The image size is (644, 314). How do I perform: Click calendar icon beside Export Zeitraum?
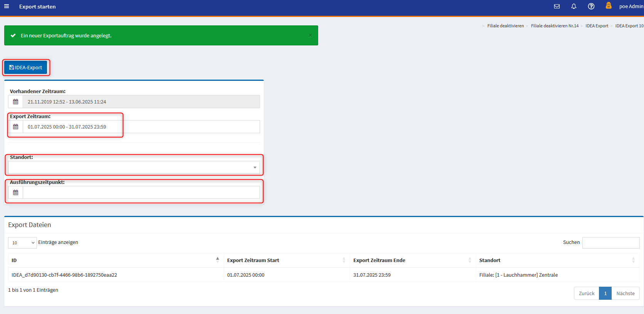pyautogui.click(x=16, y=127)
